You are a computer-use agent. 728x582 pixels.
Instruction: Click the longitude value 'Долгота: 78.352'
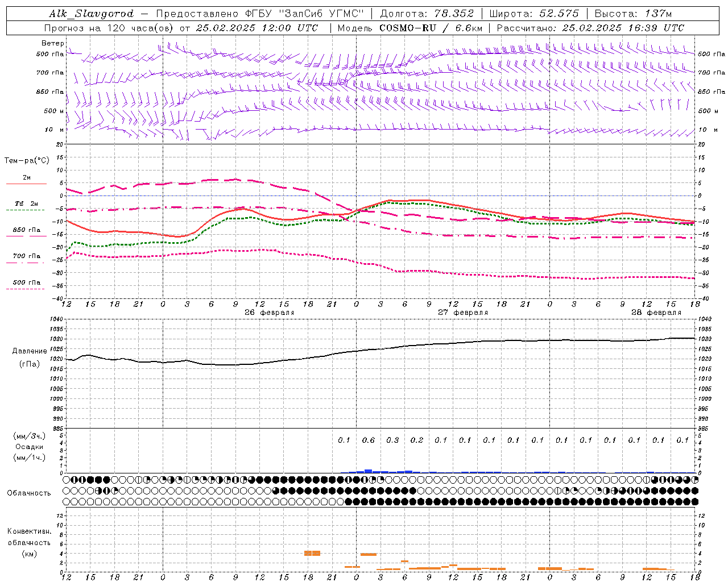[x=427, y=14]
